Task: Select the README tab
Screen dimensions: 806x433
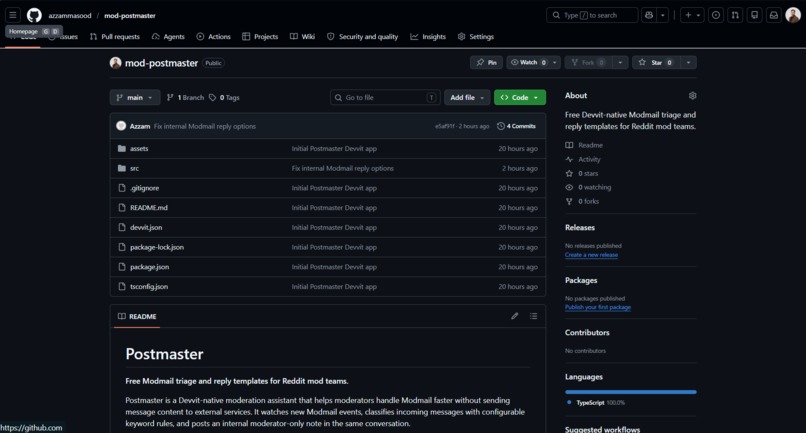Action: click(137, 316)
